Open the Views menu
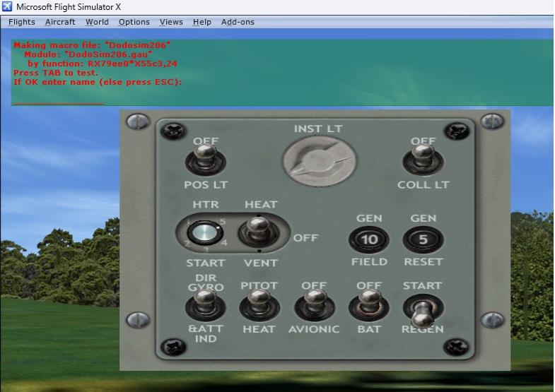555x392 pixels. 171,22
